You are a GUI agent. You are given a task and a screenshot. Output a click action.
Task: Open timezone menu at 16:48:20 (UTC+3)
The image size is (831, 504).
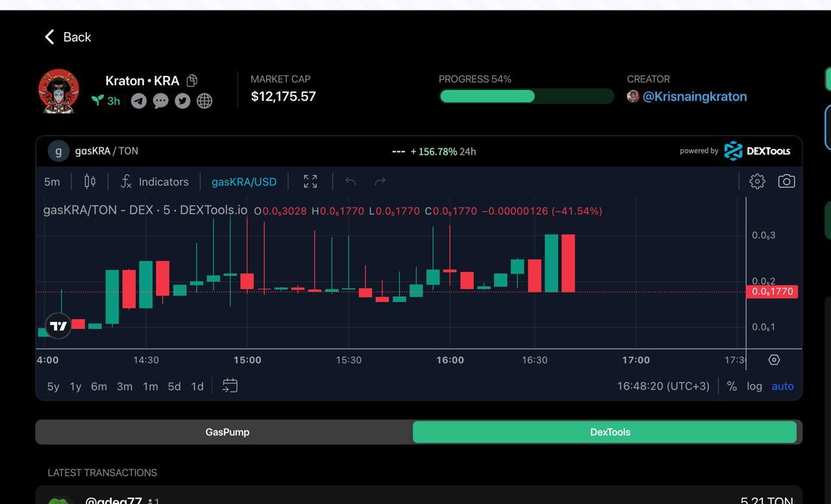pos(663,387)
